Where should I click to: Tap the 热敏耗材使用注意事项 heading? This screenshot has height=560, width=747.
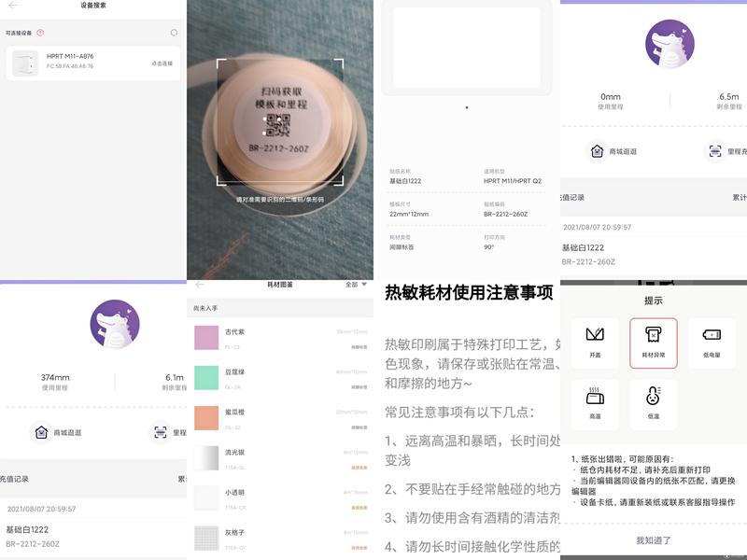point(469,292)
